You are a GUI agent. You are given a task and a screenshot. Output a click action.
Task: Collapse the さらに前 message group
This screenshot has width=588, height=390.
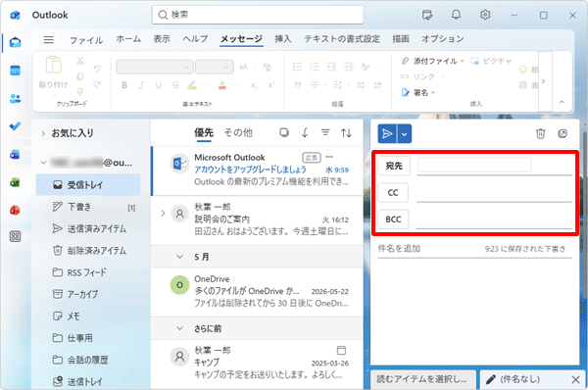click(x=180, y=328)
